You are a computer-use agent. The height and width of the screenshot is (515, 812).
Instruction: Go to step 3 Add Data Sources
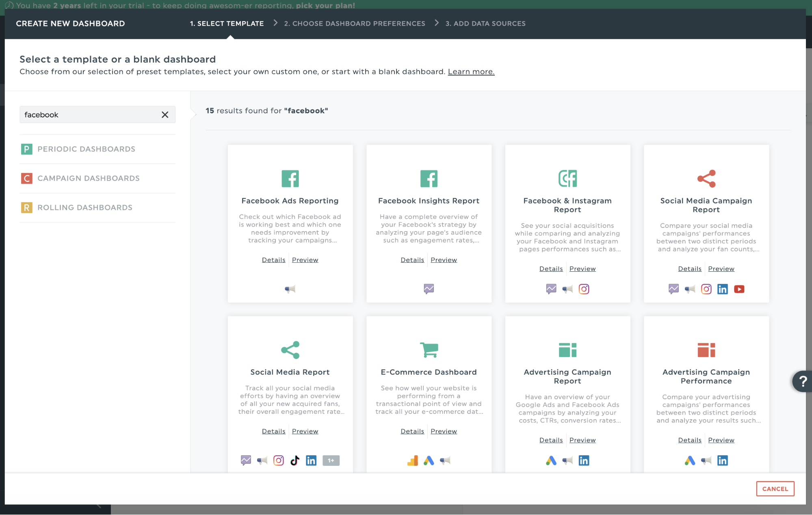click(x=485, y=24)
